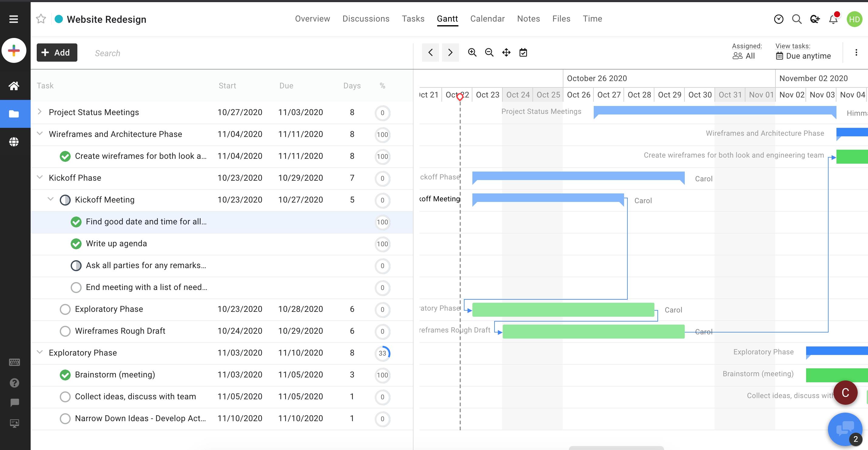
Task: Click the zoom in magnifier icon
Action: point(472,53)
